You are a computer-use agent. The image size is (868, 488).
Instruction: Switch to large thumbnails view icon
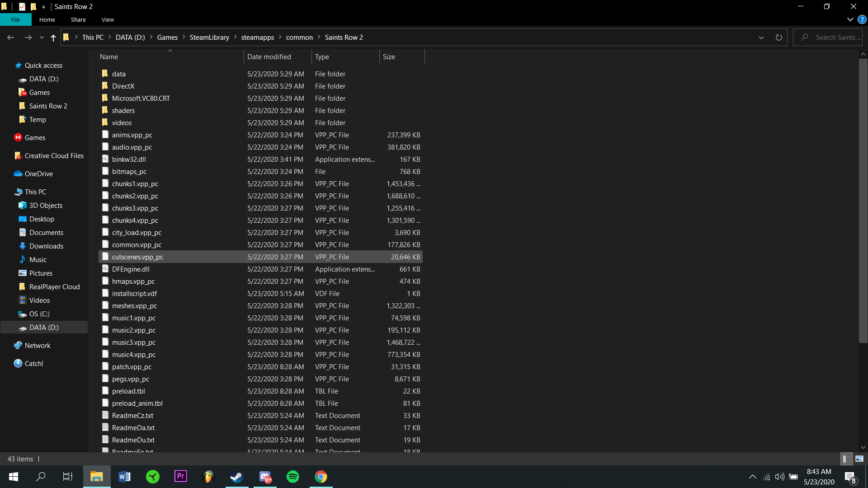click(859, 459)
